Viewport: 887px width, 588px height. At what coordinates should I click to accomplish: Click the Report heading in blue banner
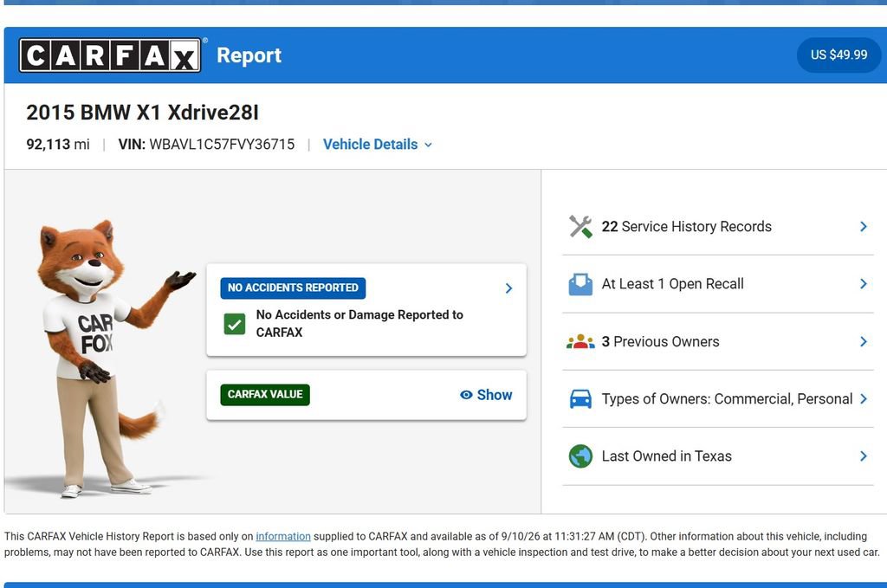(249, 55)
